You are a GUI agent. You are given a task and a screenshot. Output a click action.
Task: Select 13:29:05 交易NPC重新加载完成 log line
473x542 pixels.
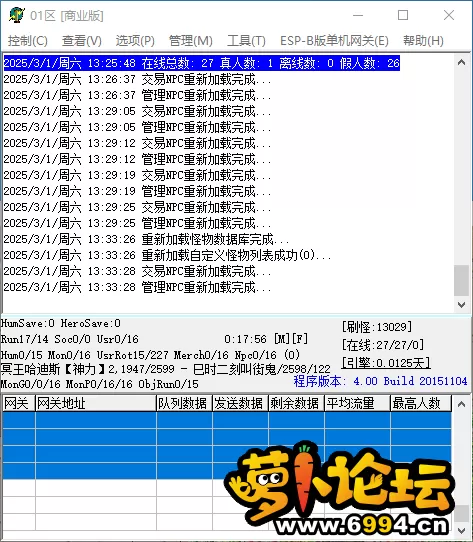coord(138,111)
